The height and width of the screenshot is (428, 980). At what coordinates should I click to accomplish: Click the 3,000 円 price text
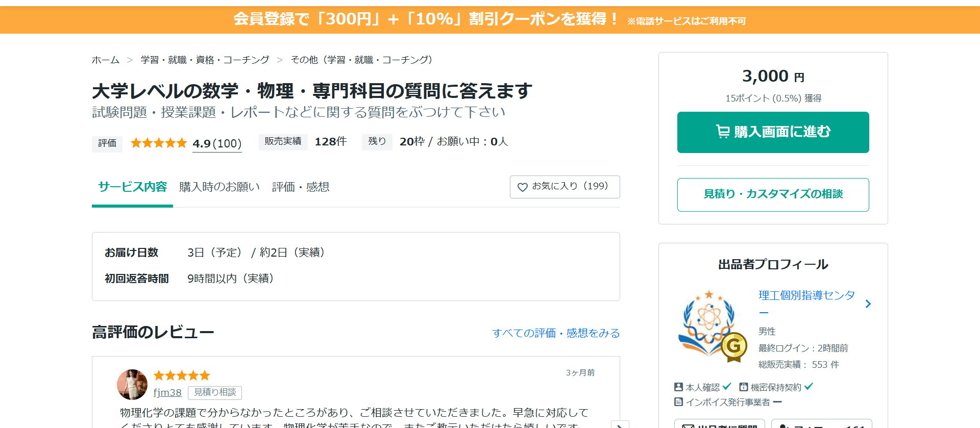(x=773, y=77)
